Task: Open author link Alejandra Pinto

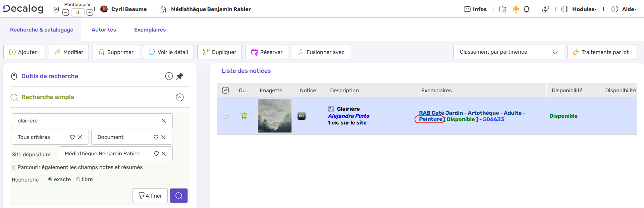Action: (348, 116)
